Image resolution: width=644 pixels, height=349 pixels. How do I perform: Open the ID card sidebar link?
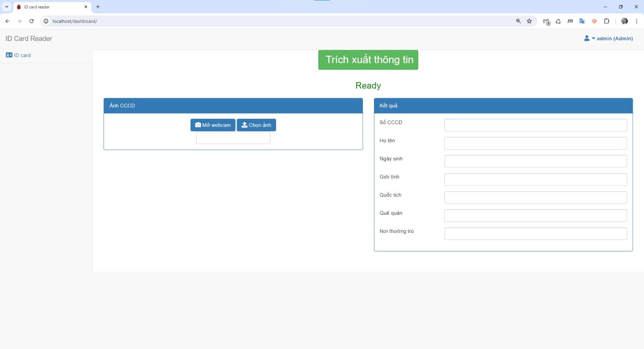(x=18, y=55)
